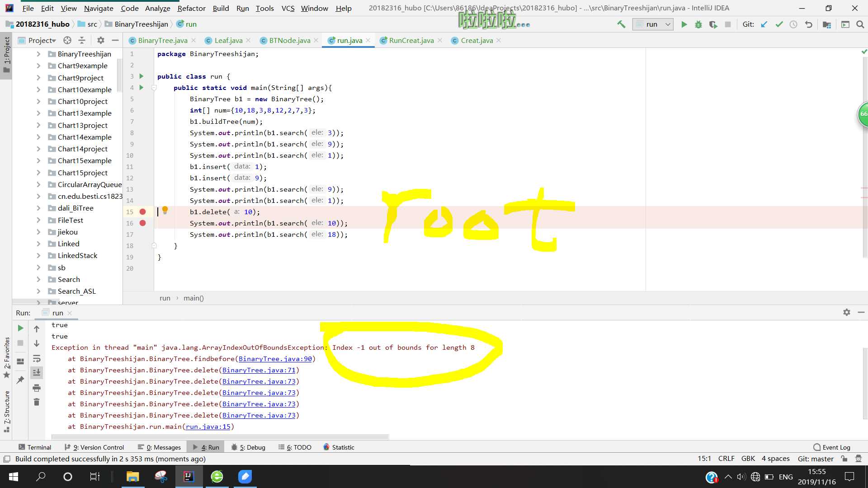Expand the BinaryTreeshijan project folder
This screenshot has width=868, height=488.
coord(38,54)
